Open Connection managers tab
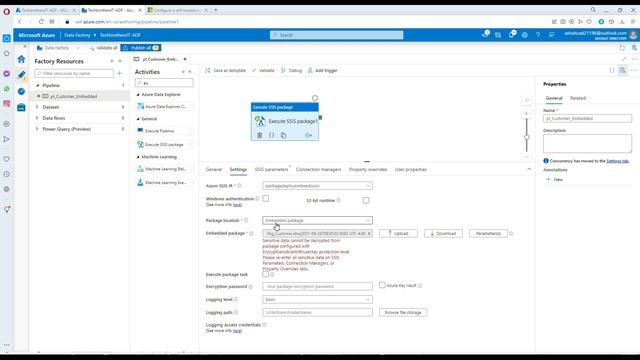Image resolution: width=640 pixels, height=360 pixels. [318, 169]
